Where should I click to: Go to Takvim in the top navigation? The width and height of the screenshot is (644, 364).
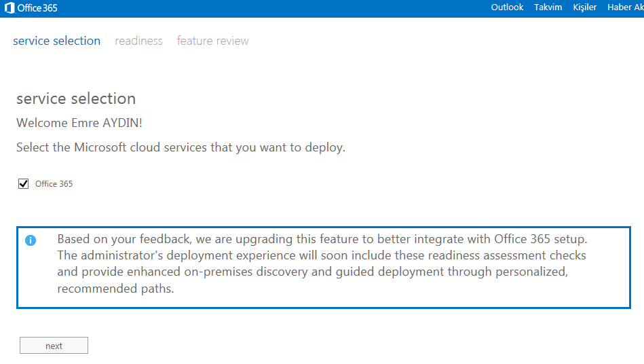pyautogui.click(x=548, y=7)
